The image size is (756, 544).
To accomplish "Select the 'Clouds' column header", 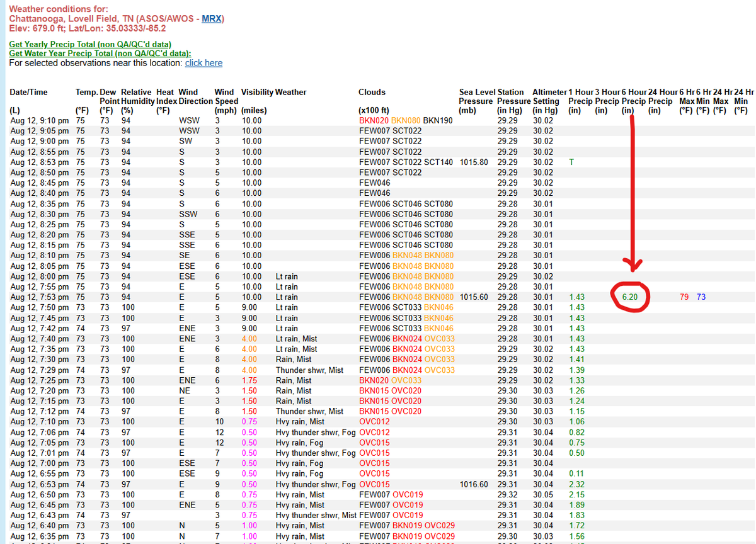I will 372,92.
